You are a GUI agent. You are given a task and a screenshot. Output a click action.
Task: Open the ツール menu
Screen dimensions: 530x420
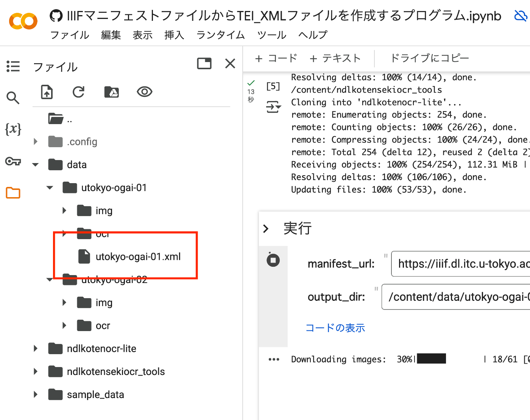[271, 35]
